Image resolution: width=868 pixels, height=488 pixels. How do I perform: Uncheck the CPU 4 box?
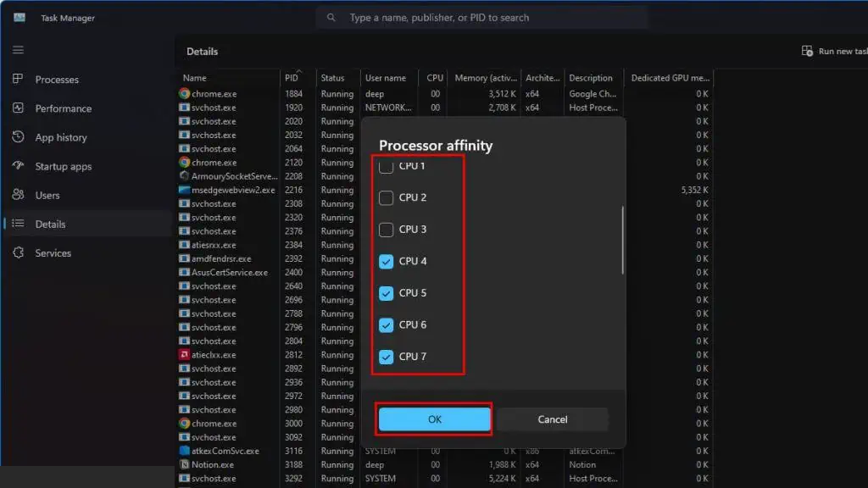tap(386, 261)
